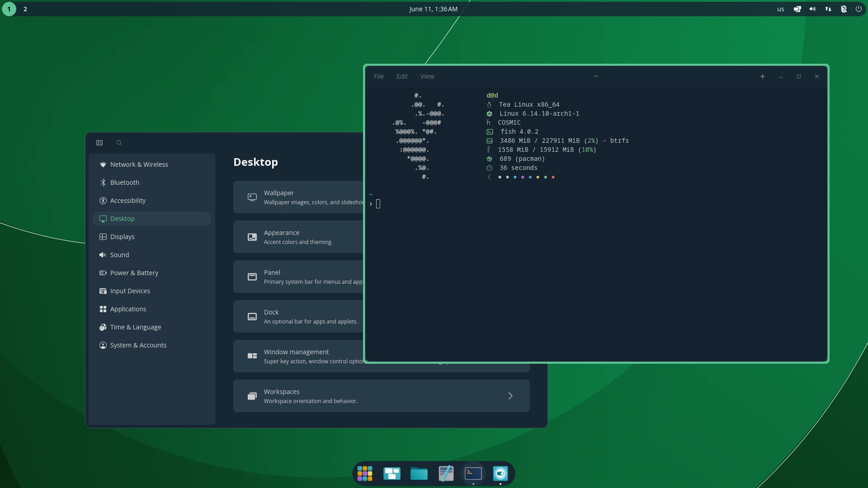
Task: Open a new terminal tab with plus icon
Action: click(763, 76)
